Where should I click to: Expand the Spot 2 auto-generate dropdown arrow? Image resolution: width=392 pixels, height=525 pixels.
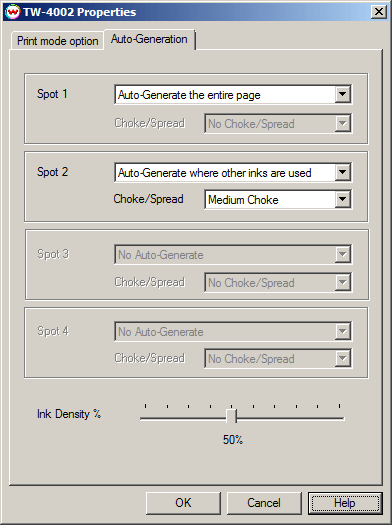pos(342,172)
